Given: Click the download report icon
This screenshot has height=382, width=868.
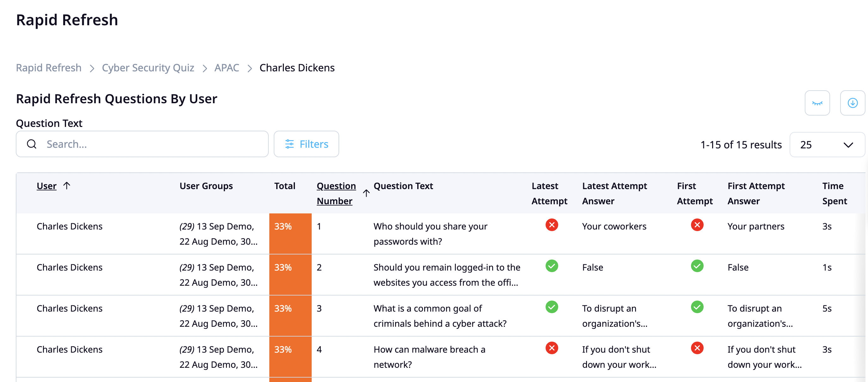Looking at the screenshot, I should pos(852,103).
